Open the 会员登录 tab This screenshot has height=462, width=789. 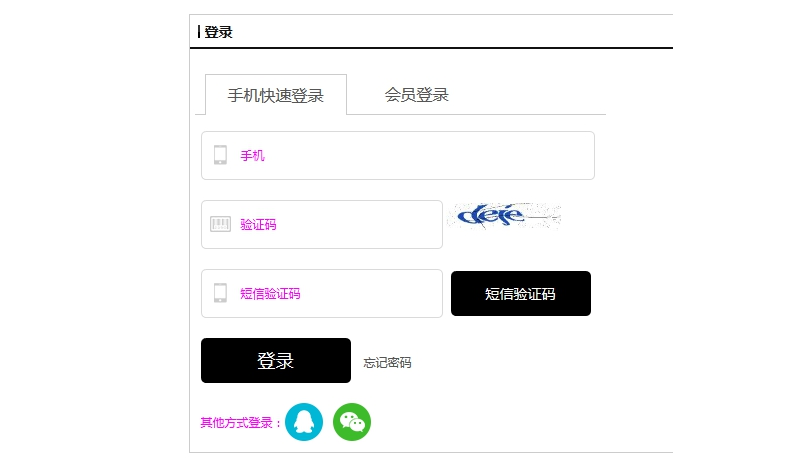417,95
